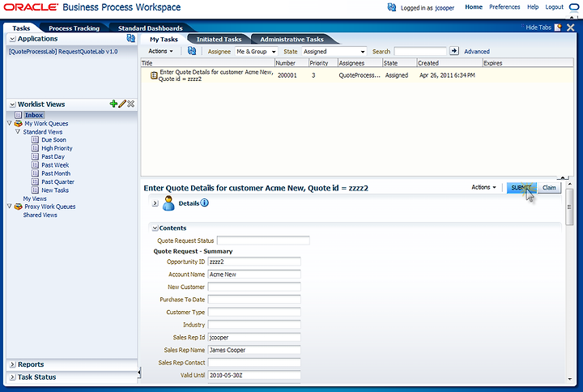Screen dimensions: 583x392
Task: Sort by the Priority column header
Action: (x=323, y=63)
